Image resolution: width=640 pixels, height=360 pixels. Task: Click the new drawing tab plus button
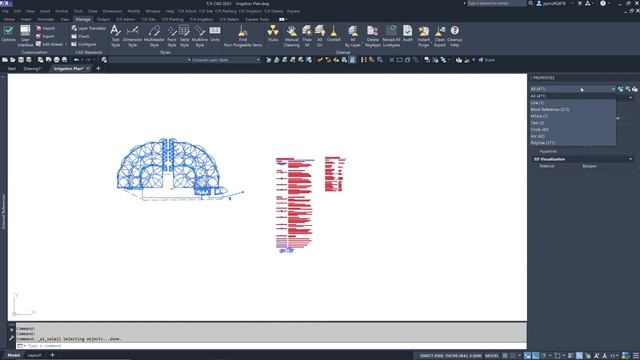point(98,69)
